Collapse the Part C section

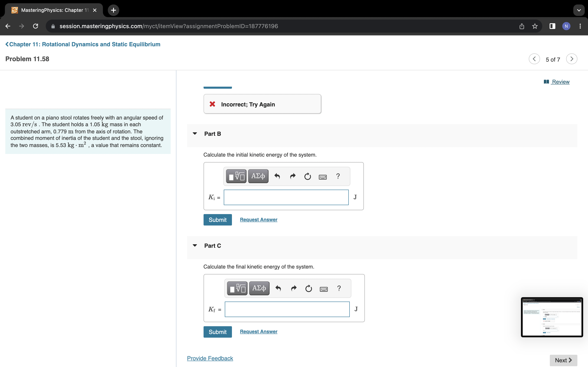point(195,245)
